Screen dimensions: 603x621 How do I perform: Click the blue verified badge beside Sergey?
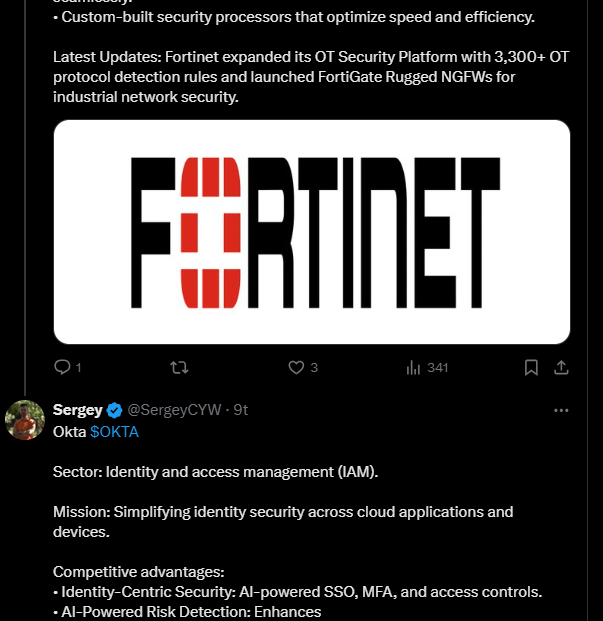pos(115,410)
